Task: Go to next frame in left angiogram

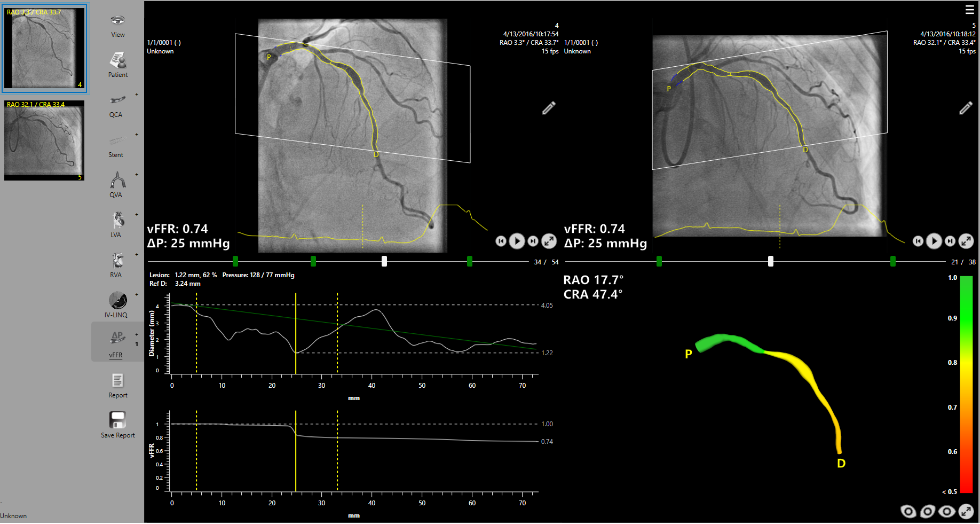Action: coord(533,241)
